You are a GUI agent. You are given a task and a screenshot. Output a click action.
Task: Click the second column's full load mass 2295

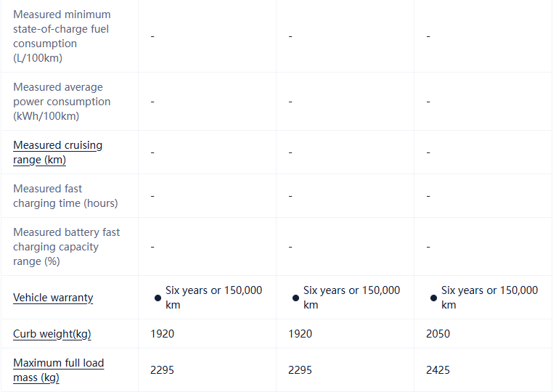coord(300,370)
